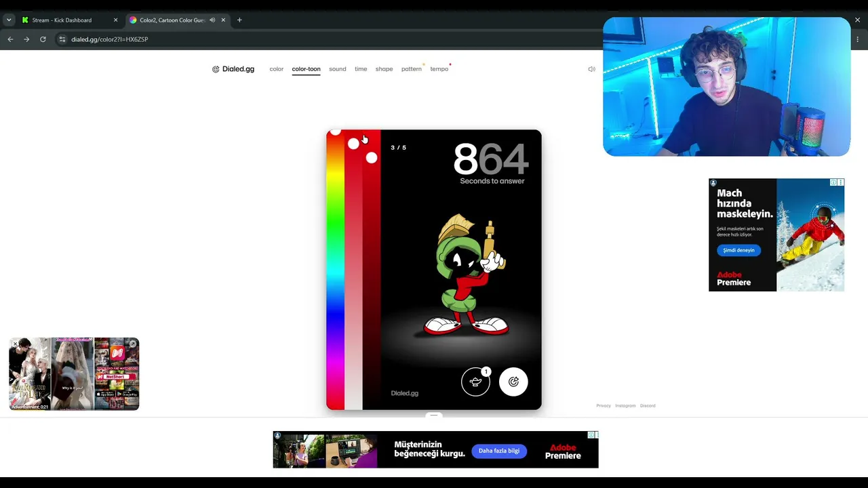Close the Color2 Cartoon Color tab
Viewport: 868px width, 488px height.
223,20
